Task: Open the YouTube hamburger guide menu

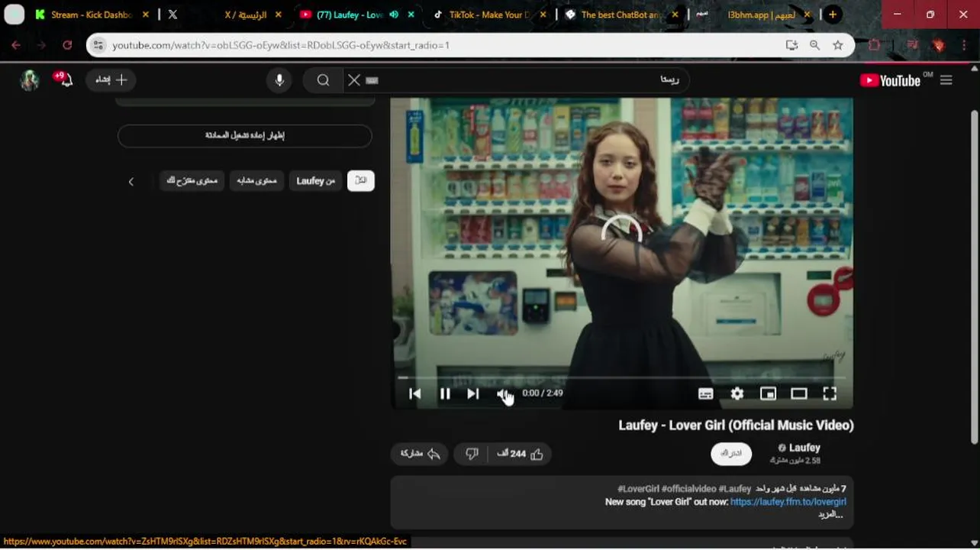Action: click(x=946, y=80)
